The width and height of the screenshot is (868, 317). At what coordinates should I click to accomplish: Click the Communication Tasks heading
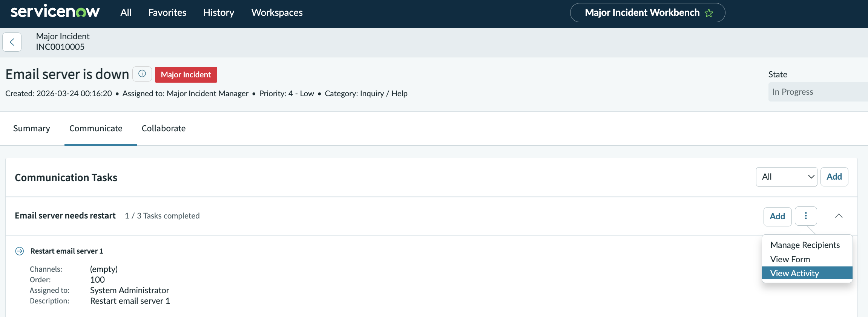click(66, 177)
